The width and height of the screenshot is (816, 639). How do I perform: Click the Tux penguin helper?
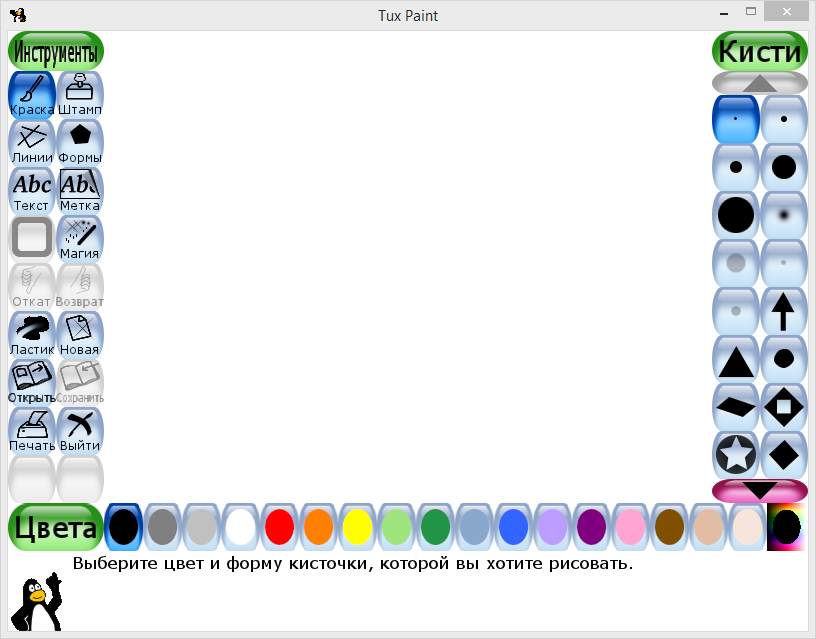click(37, 601)
